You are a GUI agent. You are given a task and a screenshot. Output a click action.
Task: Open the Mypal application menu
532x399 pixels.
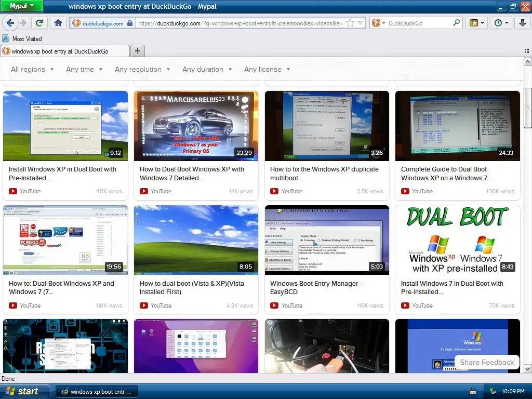click(x=22, y=6)
